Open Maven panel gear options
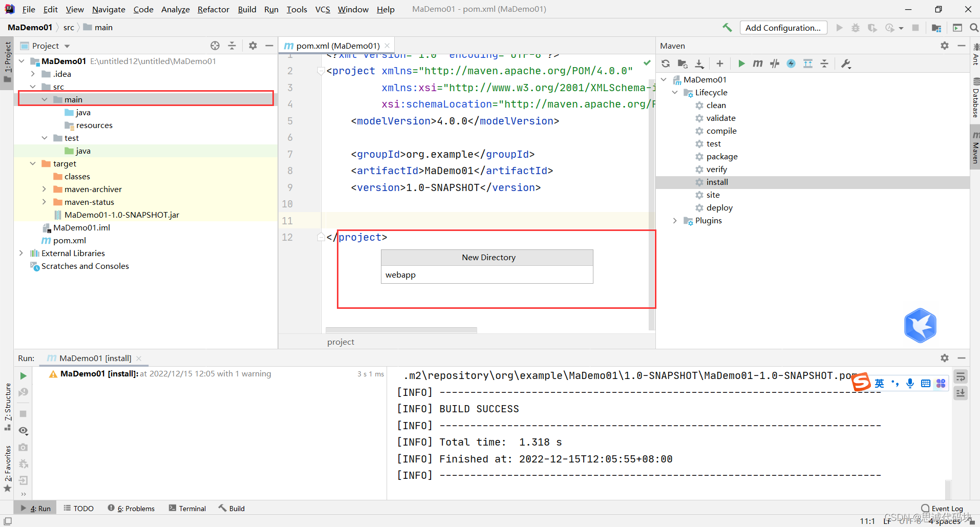Screen dimensions: 980x527 (945, 46)
